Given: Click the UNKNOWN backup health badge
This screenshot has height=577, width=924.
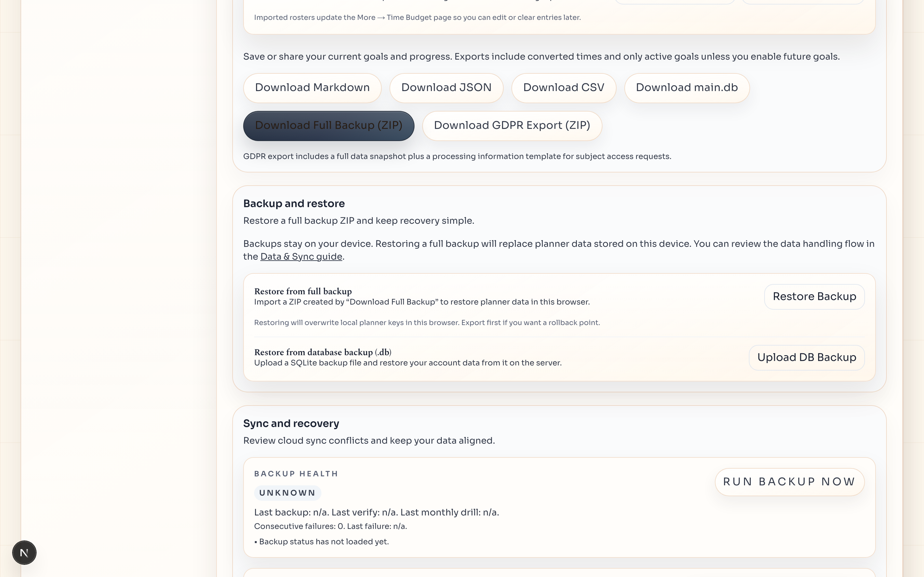Looking at the screenshot, I should 287,493.
